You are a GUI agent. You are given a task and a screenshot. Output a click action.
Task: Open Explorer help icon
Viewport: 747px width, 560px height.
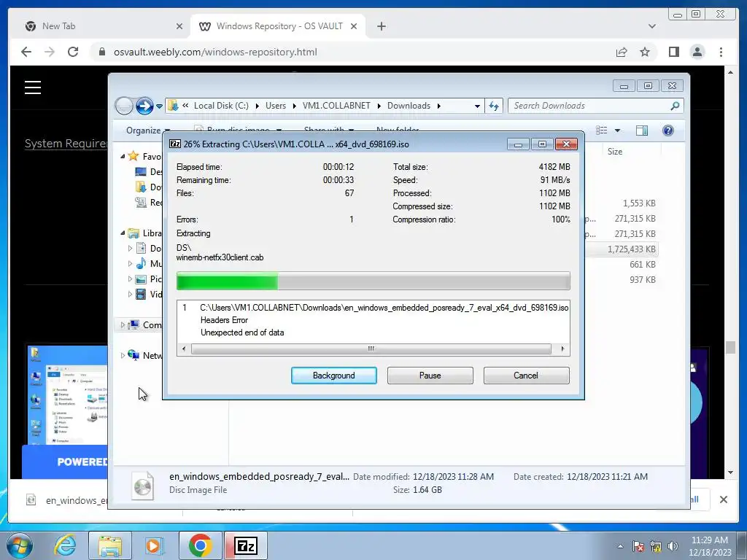(x=668, y=131)
